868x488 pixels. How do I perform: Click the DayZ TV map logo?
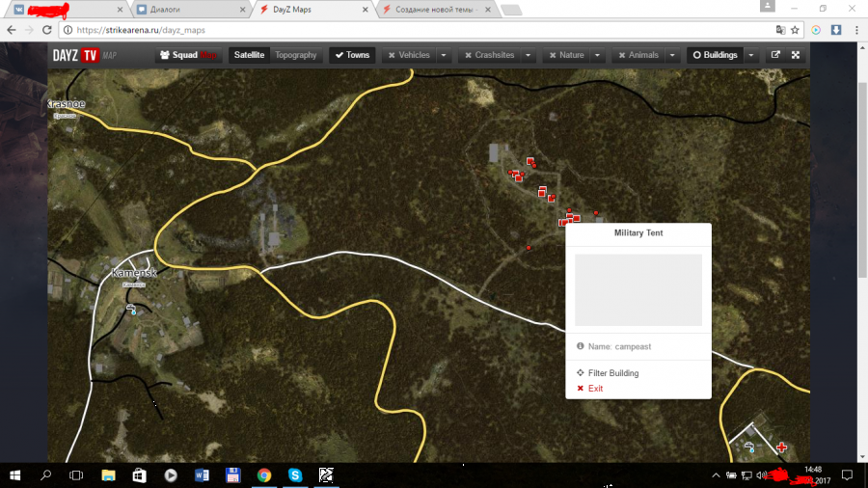[x=84, y=55]
